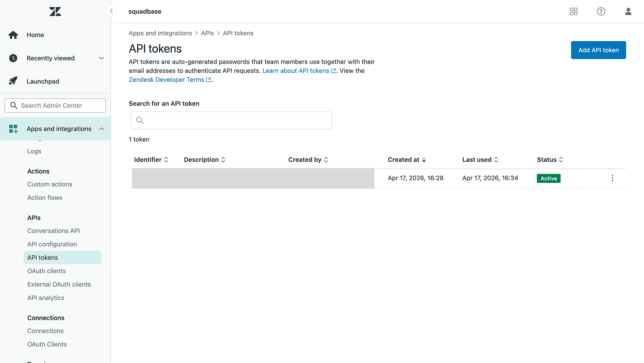Click the Add API token button
This screenshot has width=644, height=363.
[598, 50]
